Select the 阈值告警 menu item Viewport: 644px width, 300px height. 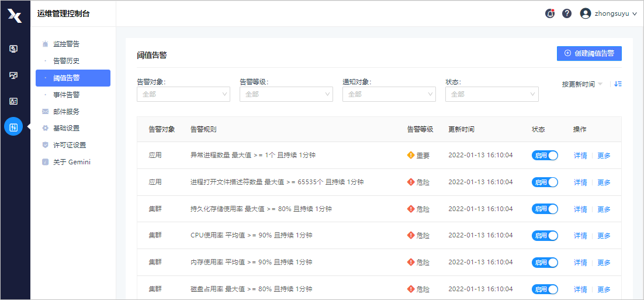[x=73, y=78]
